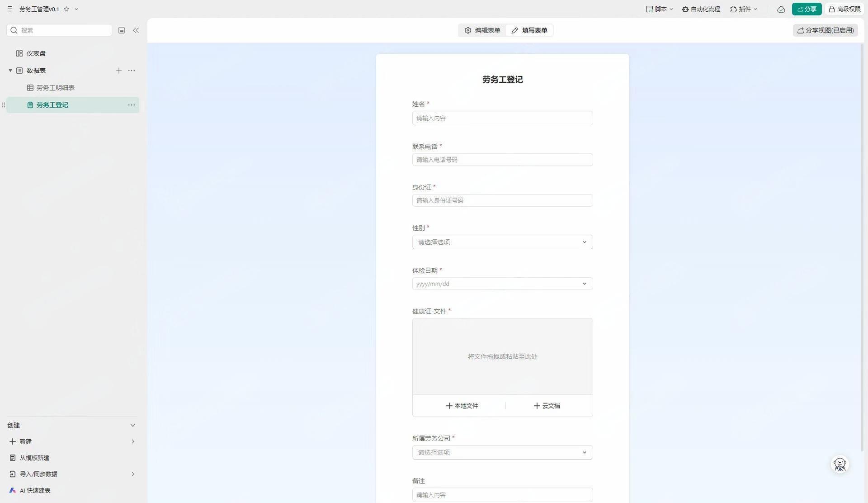Click the sidebar layout icon beside search
868x503 pixels.
tap(122, 30)
